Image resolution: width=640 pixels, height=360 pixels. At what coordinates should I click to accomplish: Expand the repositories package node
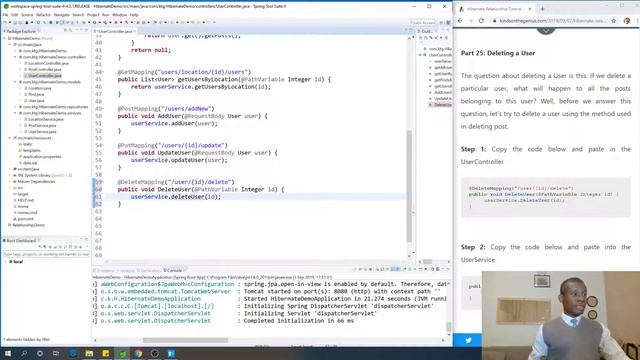coord(15,107)
